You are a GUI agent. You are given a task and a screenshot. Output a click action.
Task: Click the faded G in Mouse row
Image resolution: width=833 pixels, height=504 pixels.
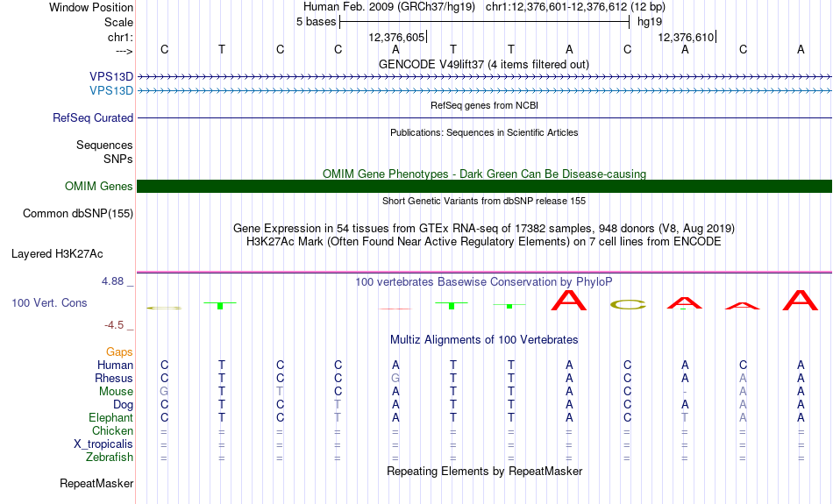tap(164, 392)
